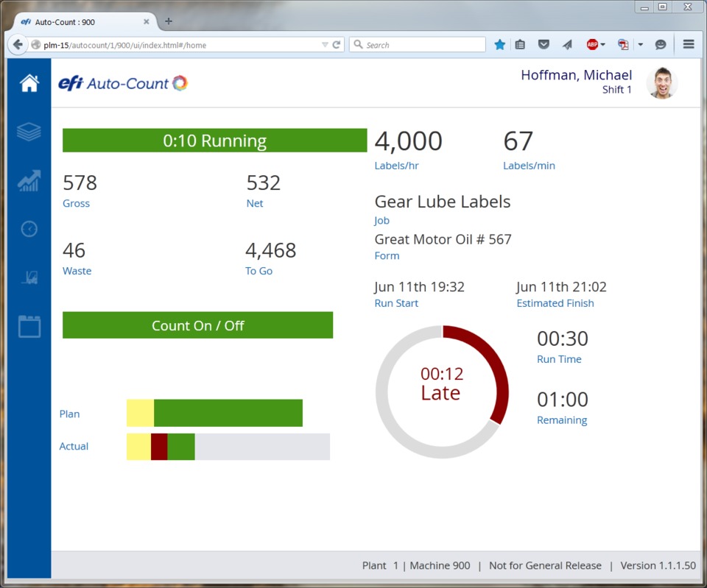Viewport: 707px width, 588px height.
Task: Open the calendar sidebar icon
Action: coord(29,326)
